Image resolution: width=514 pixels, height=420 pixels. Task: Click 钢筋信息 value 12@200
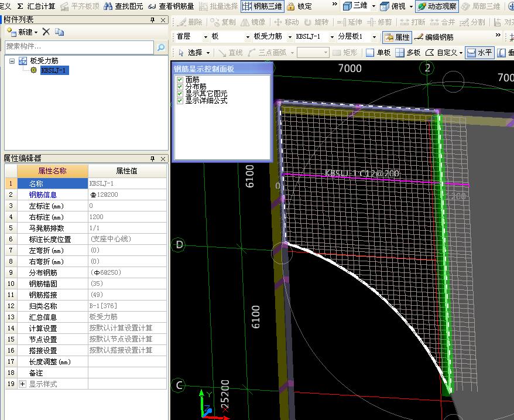[x=128, y=195]
